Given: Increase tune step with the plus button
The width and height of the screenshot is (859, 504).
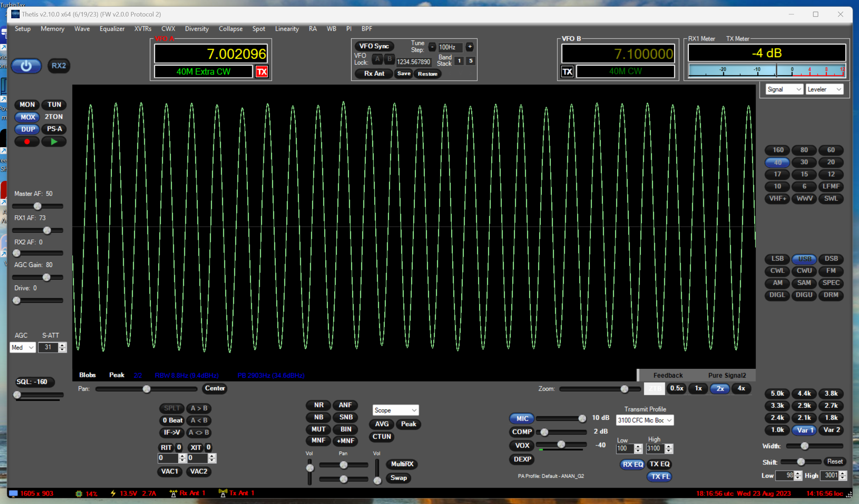Looking at the screenshot, I should point(470,47).
